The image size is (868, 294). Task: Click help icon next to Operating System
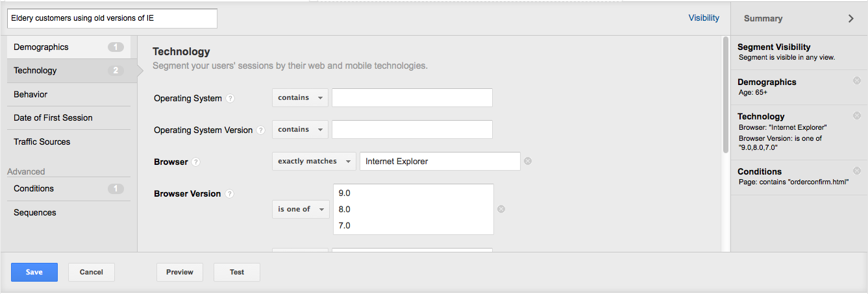(230, 99)
